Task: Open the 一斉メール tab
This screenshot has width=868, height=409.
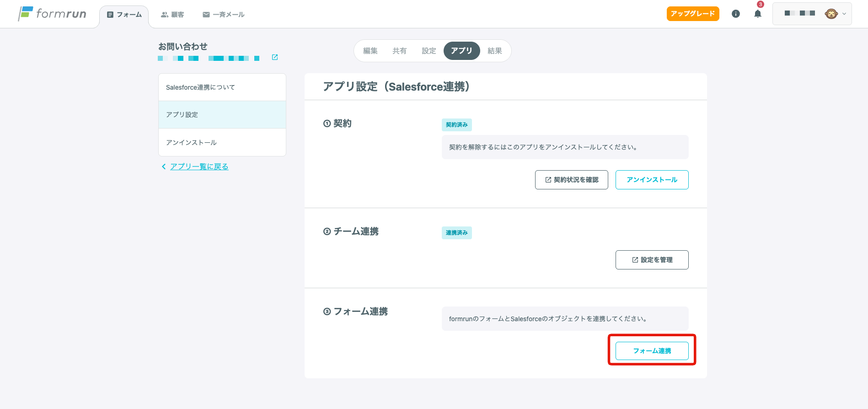Action: coord(224,15)
